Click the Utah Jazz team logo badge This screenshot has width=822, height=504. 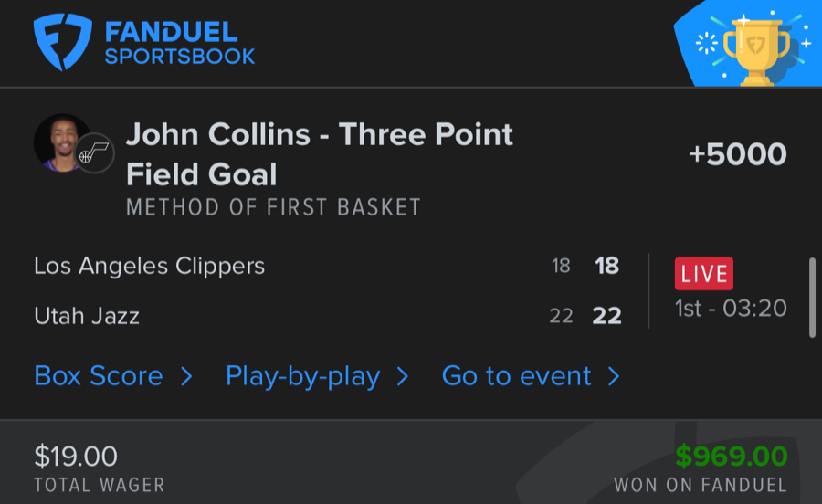(x=94, y=154)
